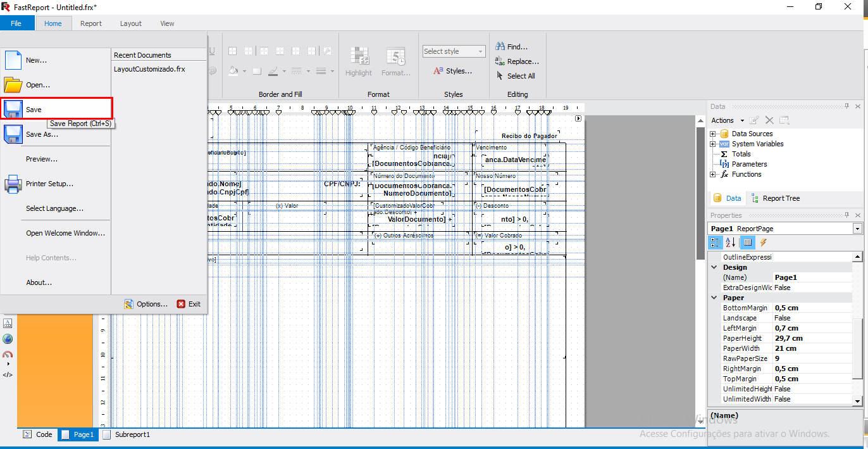Click the Save As disk icon
This screenshot has height=449, width=868.
[14, 134]
